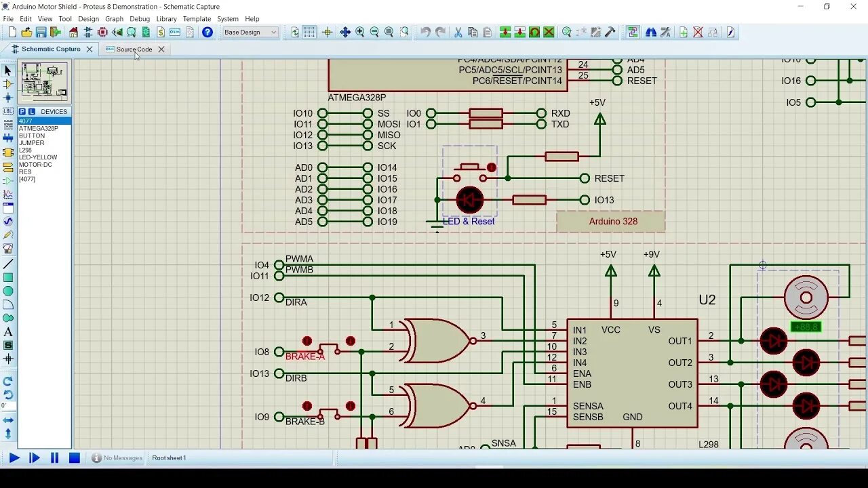Click the L library manager button

tap(31, 112)
